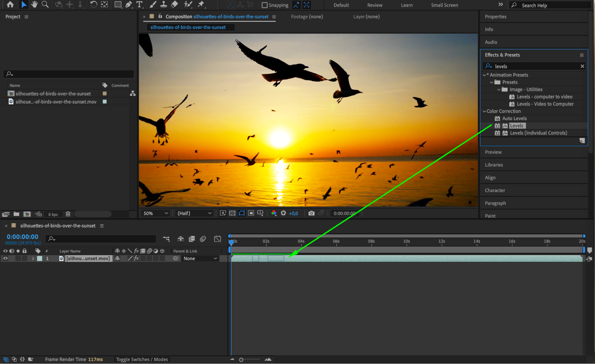Switch to the Review workspace
The image size is (595, 364).
click(375, 5)
